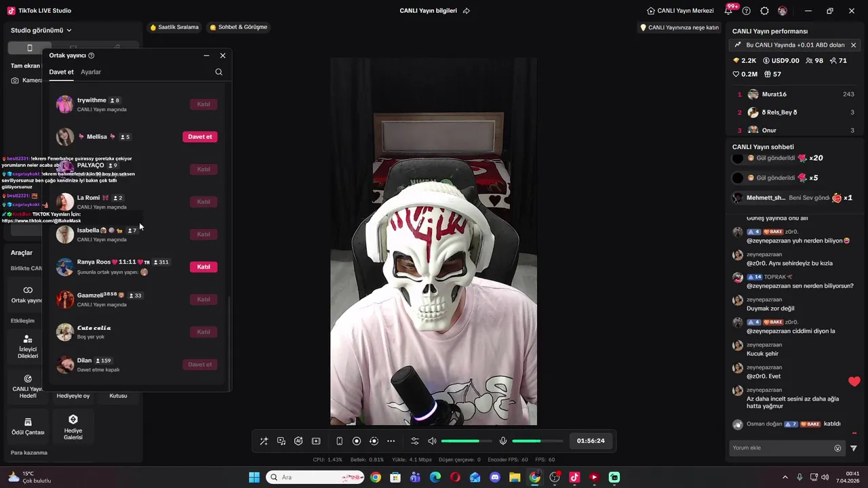
Task: Click Katıl next to trywithme
Action: click(x=203, y=104)
